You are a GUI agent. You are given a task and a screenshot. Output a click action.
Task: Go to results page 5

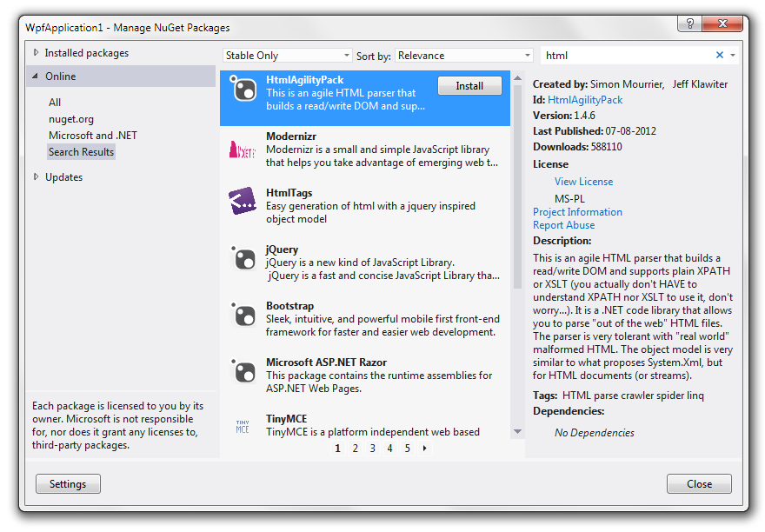coord(408,448)
